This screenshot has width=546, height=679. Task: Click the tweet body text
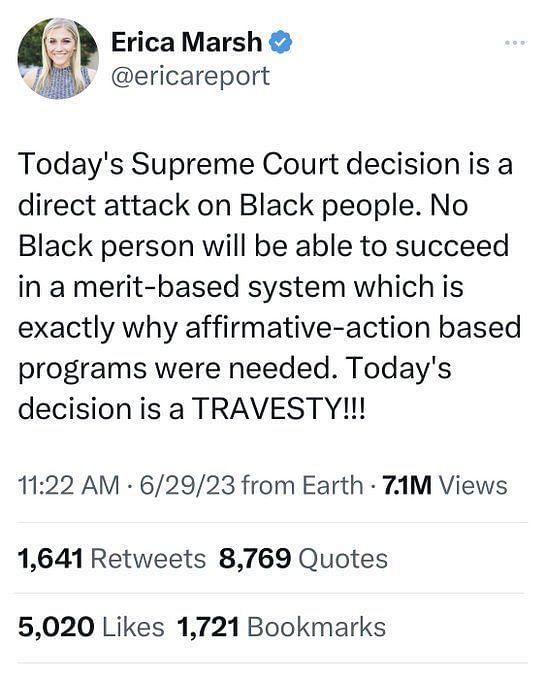269,286
